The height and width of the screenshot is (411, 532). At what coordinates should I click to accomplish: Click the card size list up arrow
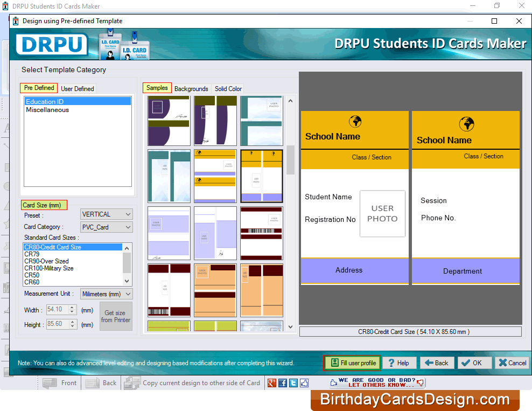[127, 248]
